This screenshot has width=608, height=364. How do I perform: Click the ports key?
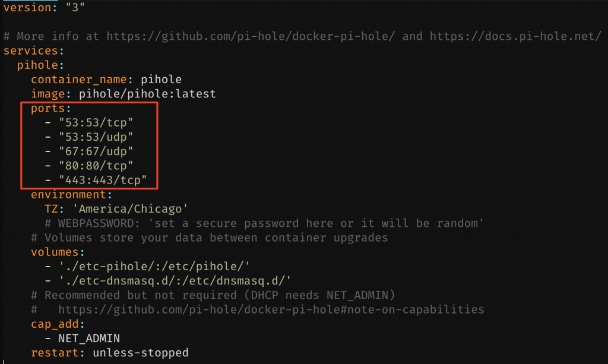(50, 109)
